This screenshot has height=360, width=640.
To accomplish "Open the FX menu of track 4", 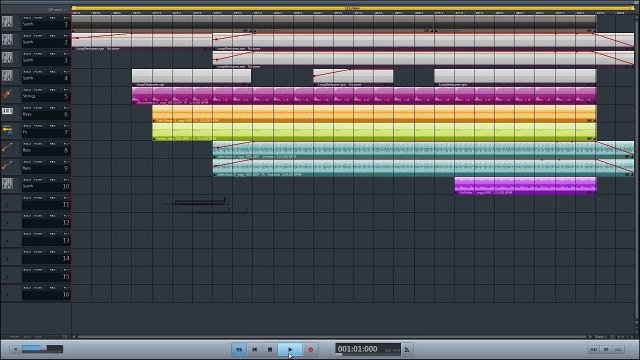I will pyautogui.click(x=66, y=72).
